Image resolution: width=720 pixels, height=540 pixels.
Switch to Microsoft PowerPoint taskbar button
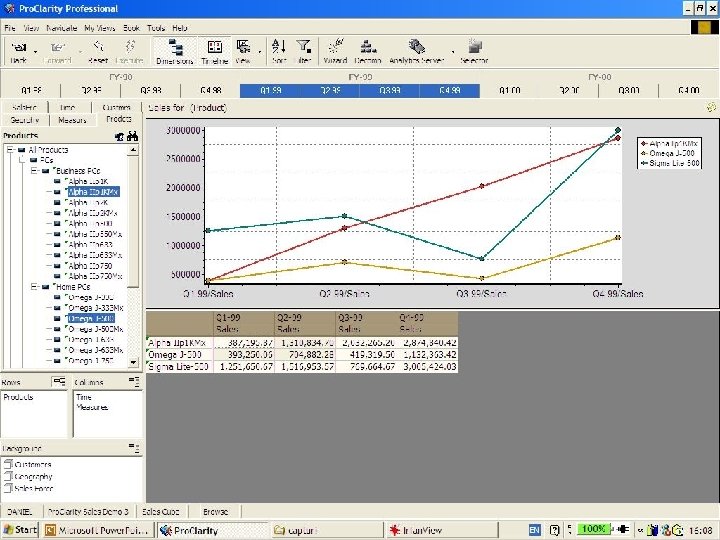pyautogui.click(x=97, y=530)
